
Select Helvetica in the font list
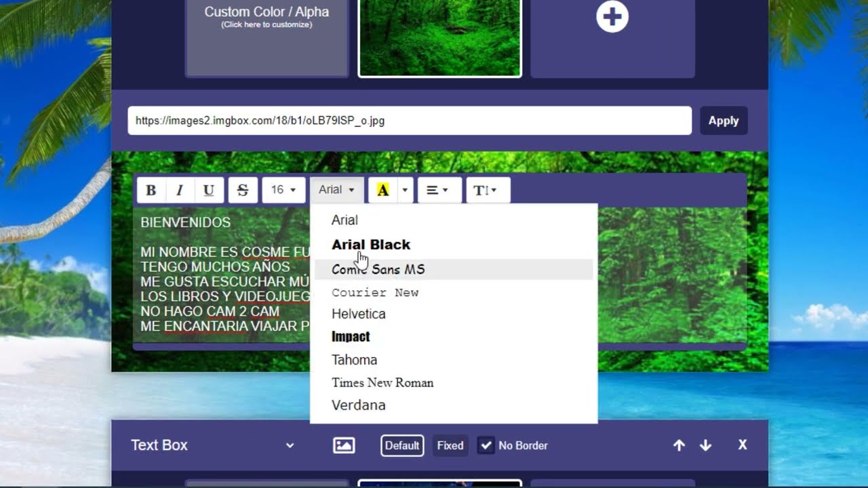point(454,314)
